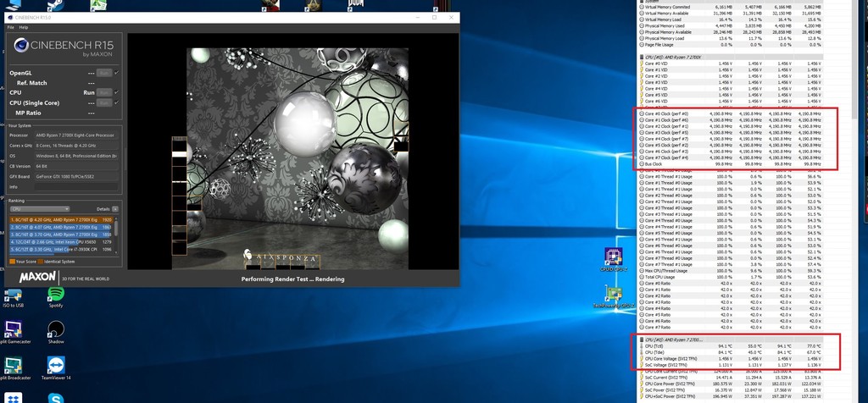
Task: Click the Core #0 VID voltage icon
Action: point(642,63)
